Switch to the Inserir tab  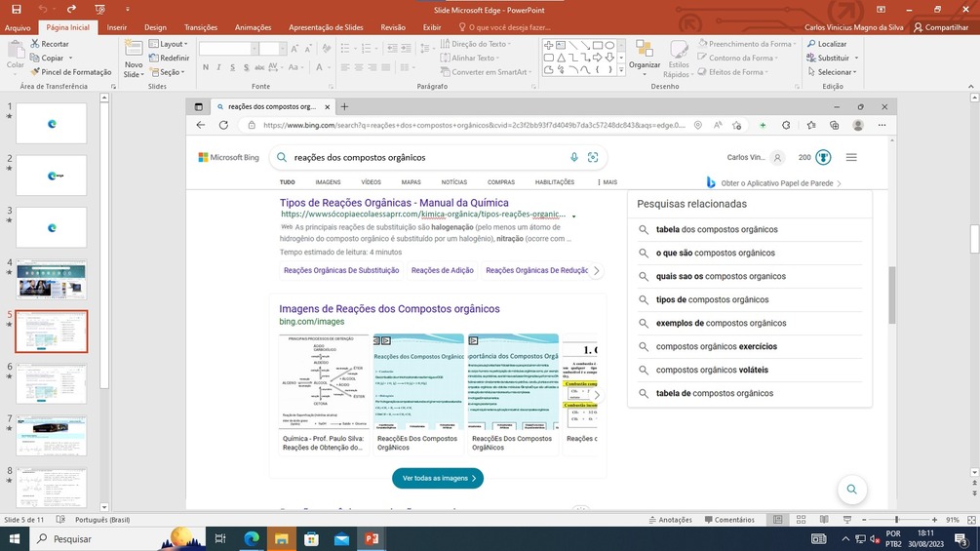click(116, 27)
